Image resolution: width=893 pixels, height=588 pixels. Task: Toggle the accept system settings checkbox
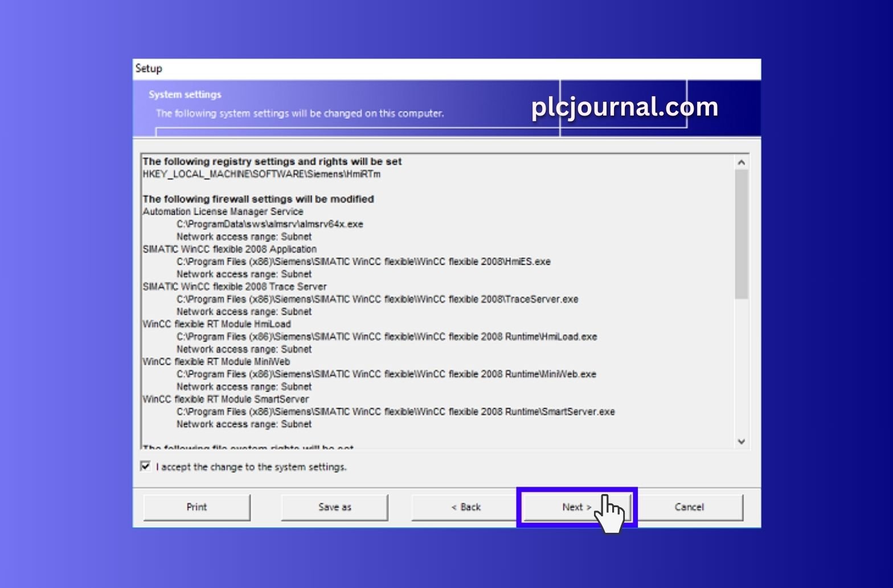(146, 466)
